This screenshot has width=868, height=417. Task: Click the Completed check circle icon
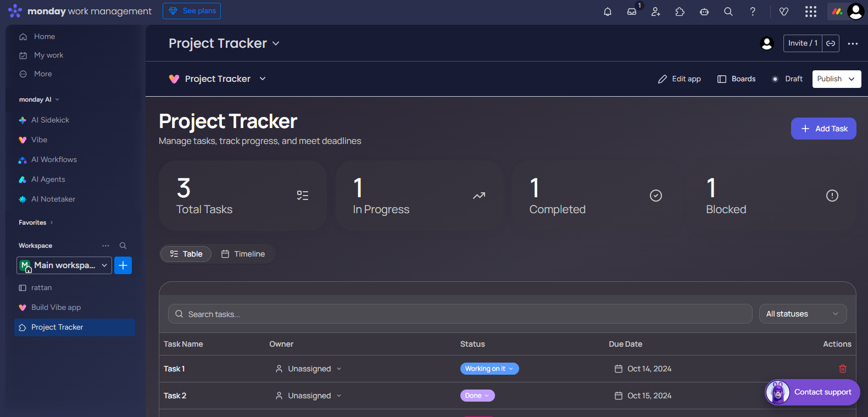click(x=656, y=196)
